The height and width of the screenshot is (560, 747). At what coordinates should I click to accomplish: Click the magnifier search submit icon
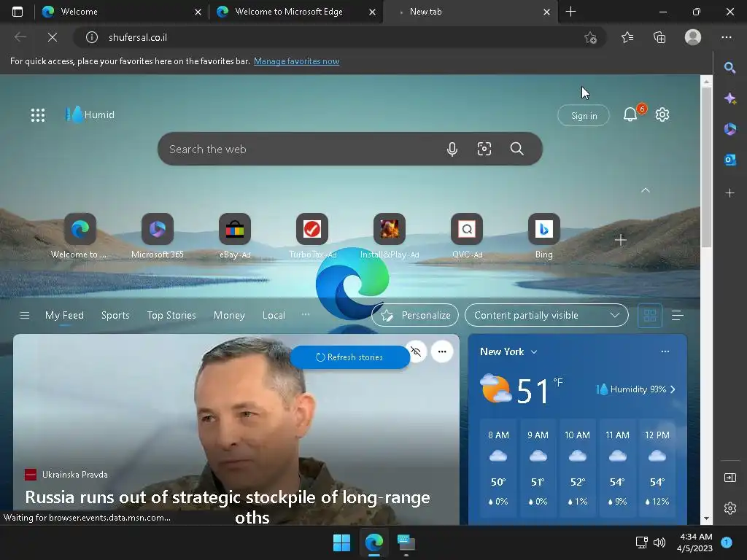point(517,149)
